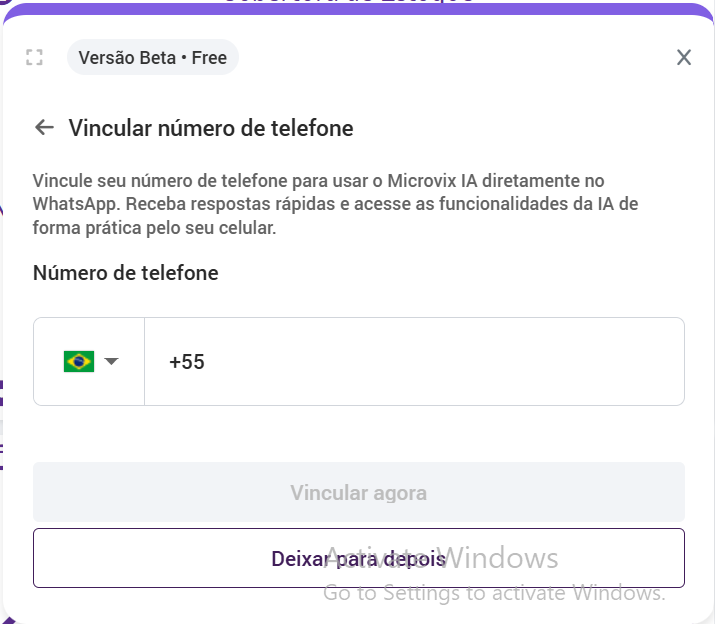This screenshot has width=715, height=624.
Task: Go back using the left arrow
Action: (x=44, y=127)
